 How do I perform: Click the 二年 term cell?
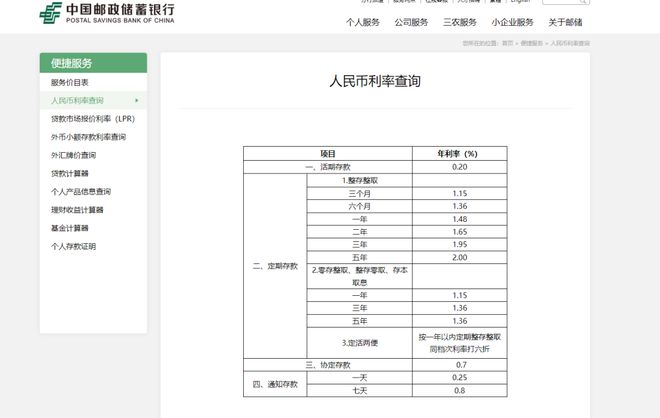[360, 232]
